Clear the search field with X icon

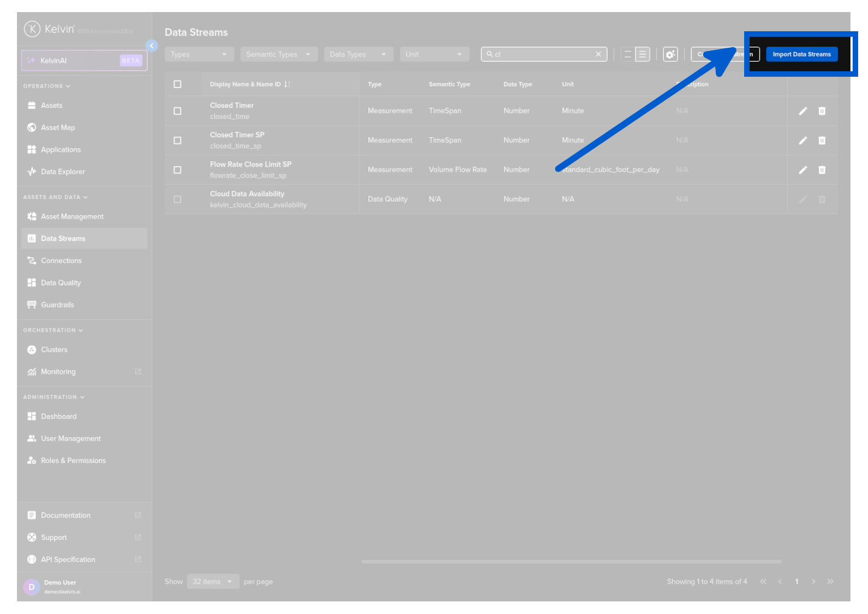click(598, 54)
